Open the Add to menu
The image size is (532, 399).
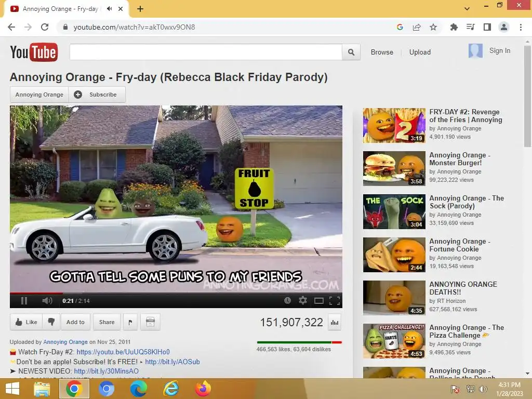point(75,322)
